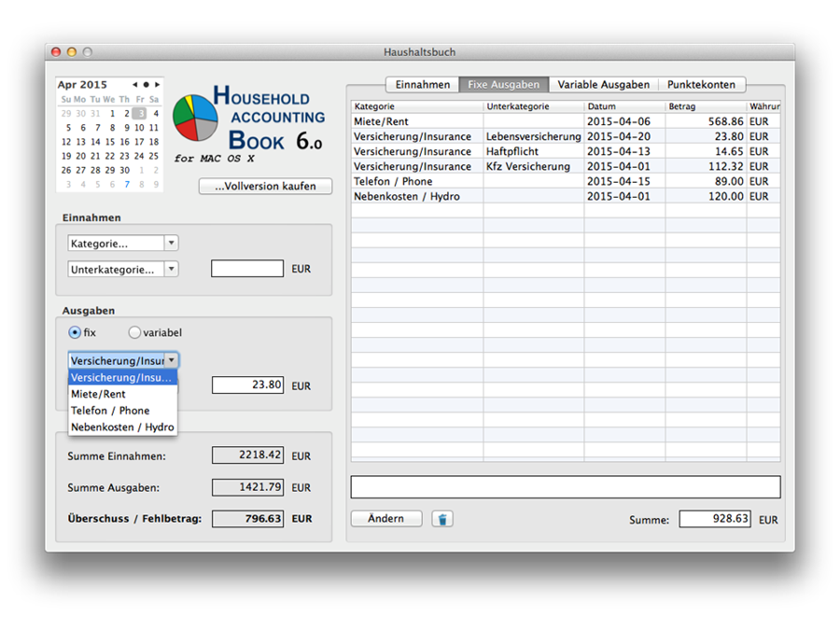Viewport: 840px width, 630px height.
Task: Open the Unterkategorie dropdown
Action: pyautogui.click(x=122, y=270)
